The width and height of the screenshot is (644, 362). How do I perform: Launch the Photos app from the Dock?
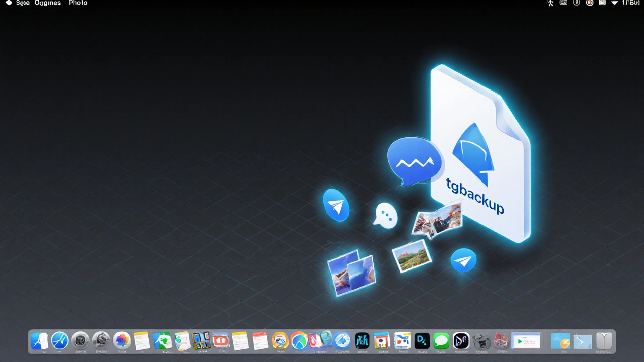click(x=122, y=341)
